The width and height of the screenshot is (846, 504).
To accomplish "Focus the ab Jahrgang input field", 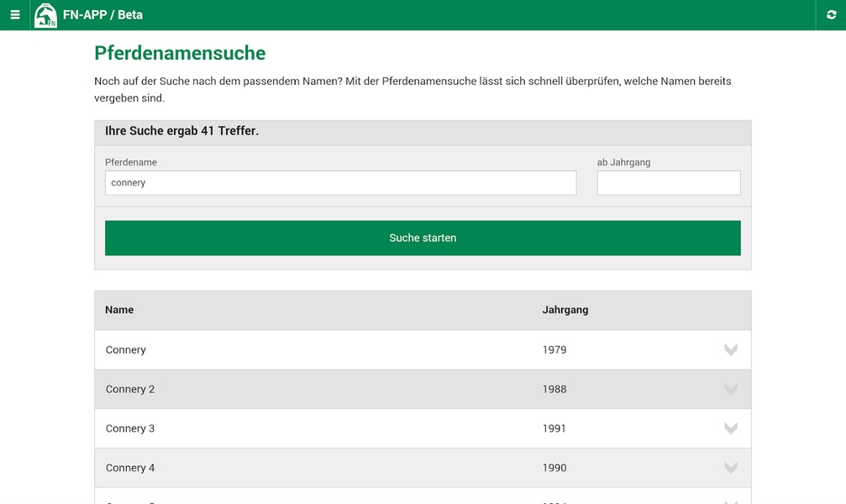I will point(669,183).
